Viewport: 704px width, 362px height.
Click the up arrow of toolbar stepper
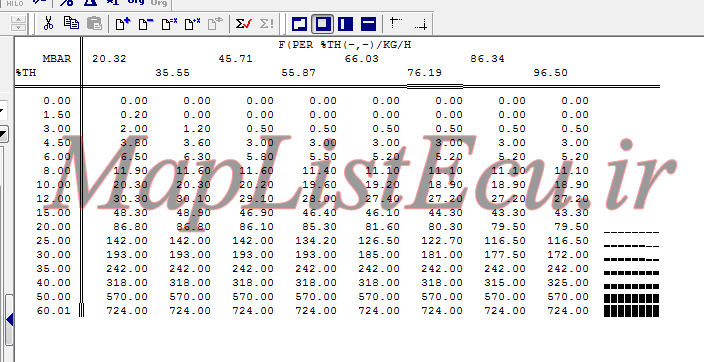click(18, 19)
